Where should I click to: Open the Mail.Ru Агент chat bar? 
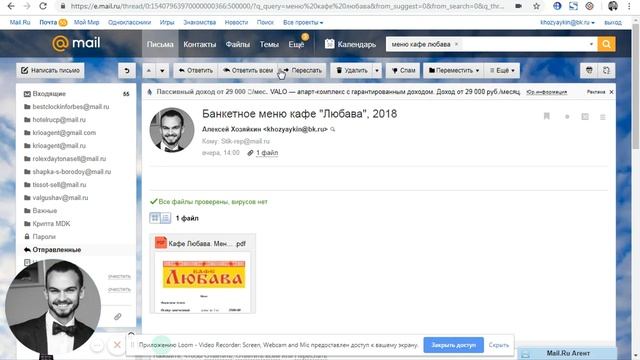(567, 353)
